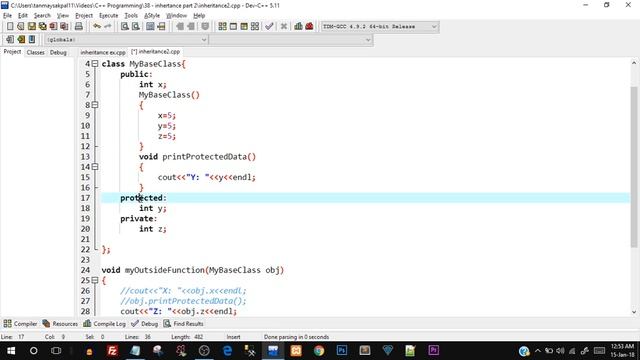Viewport: 640px width, 360px height.
Task: Open the Resources bottom panel tab
Action: pyautogui.click(x=60, y=324)
